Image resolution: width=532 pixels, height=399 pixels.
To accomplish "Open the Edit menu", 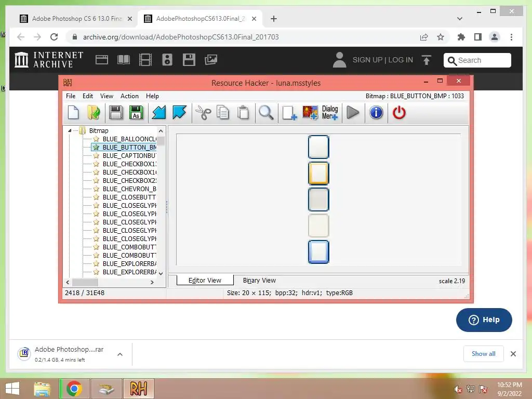I will click(x=87, y=96).
